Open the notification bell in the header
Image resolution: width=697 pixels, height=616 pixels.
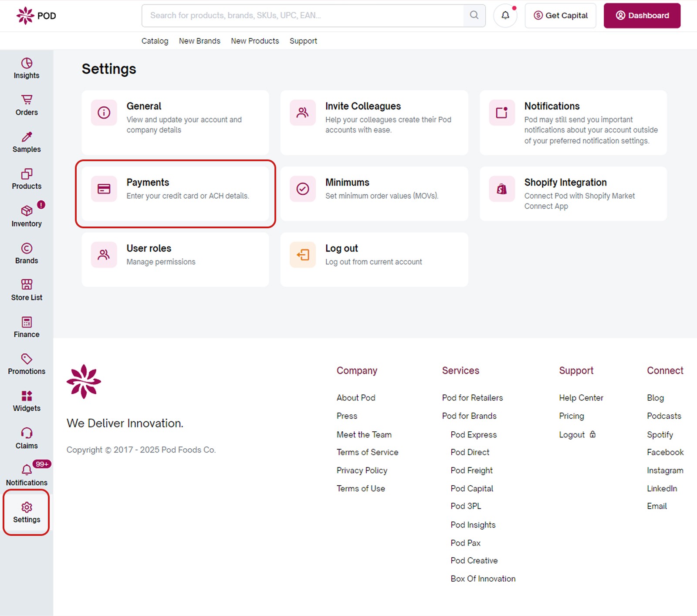point(505,15)
